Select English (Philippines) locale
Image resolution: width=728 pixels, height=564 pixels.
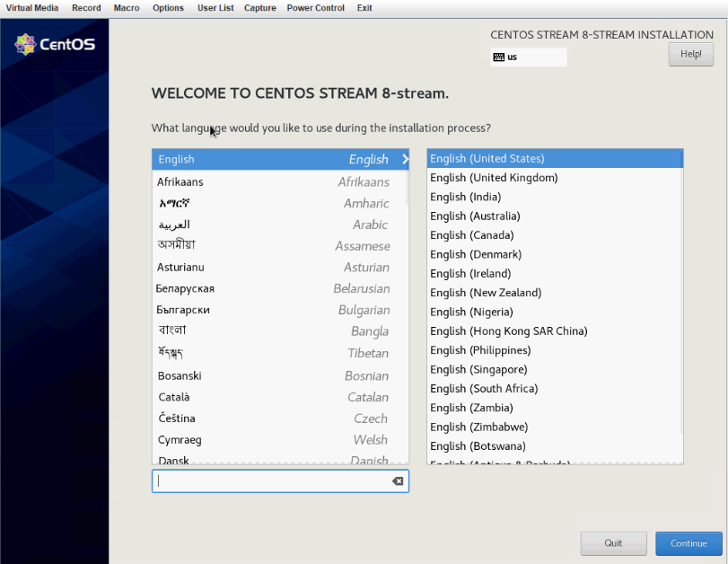[x=555, y=350]
